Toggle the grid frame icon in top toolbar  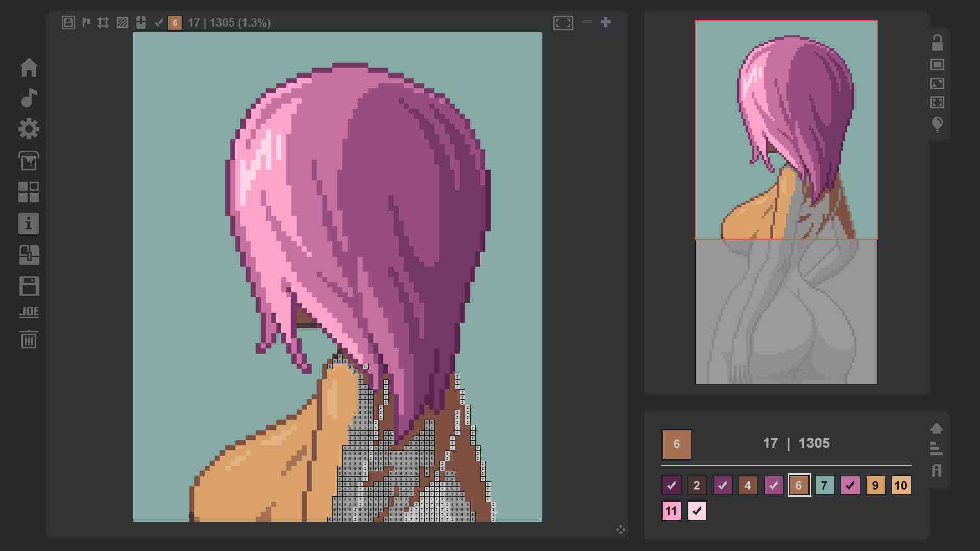pyautogui.click(x=103, y=22)
